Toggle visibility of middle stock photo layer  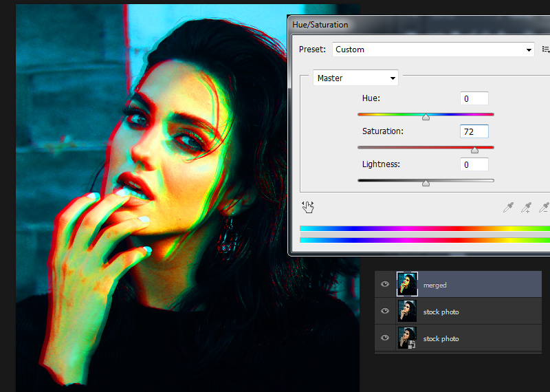(x=385, y=311)
